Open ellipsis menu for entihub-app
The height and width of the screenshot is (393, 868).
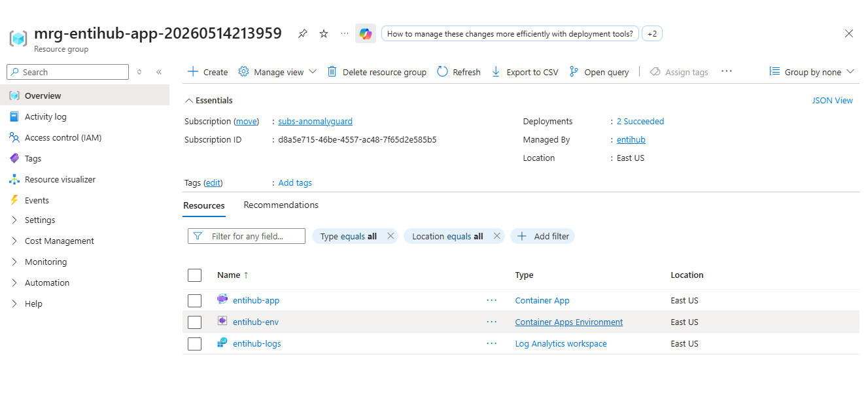pos(492,300)
